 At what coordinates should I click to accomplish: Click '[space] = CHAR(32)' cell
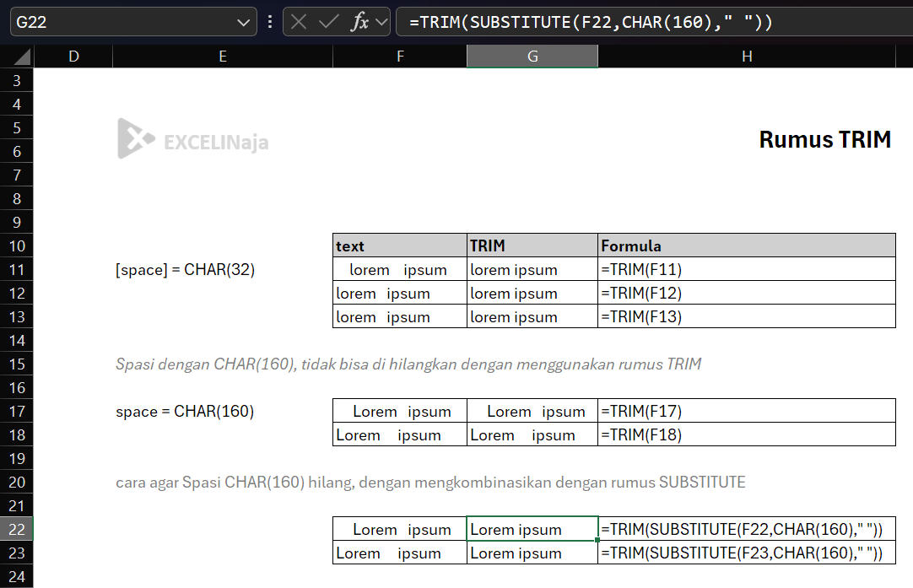(x=185, y=270)
